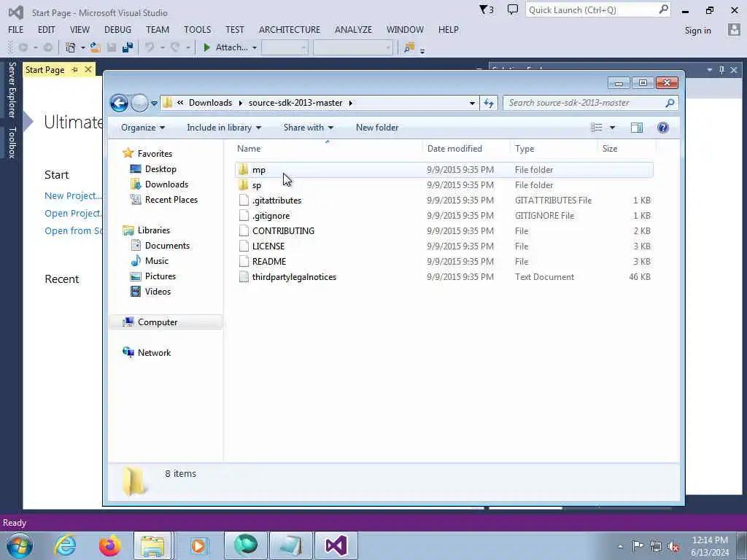The height and width of the screenshot is (560, 747).
Task: Click the refresh icon beside address bar
Action: 489,103
